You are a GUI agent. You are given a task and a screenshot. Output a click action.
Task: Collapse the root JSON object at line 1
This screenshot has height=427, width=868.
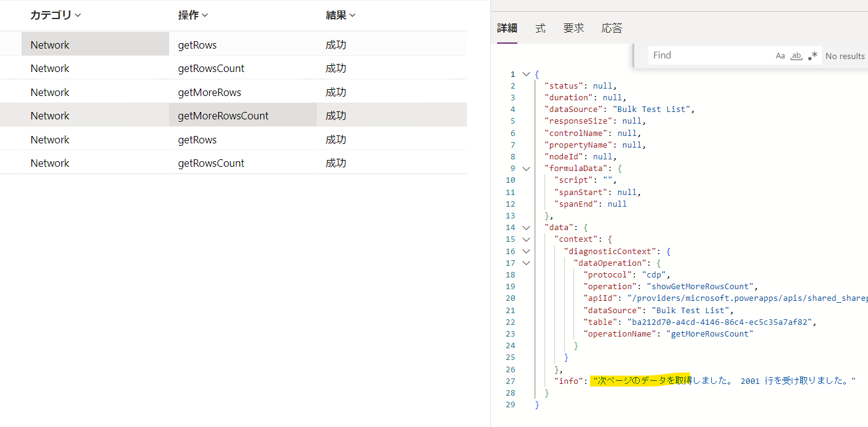[x=526, y=74]
